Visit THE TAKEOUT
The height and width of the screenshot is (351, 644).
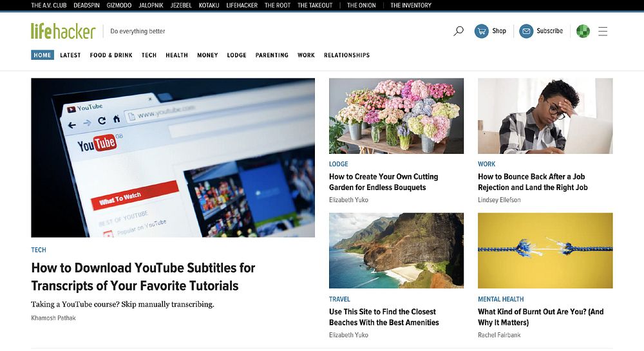pyautogui.click(x=315, y=5)
